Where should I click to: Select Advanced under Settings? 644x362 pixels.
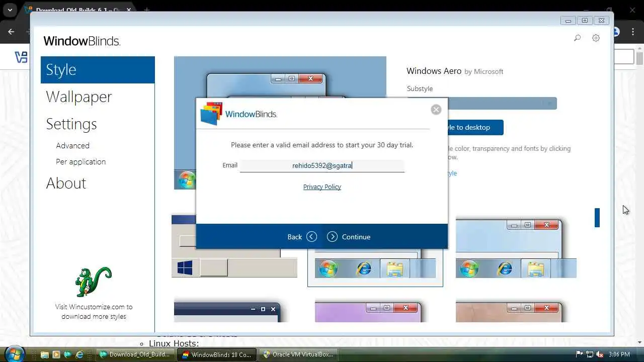73,145
